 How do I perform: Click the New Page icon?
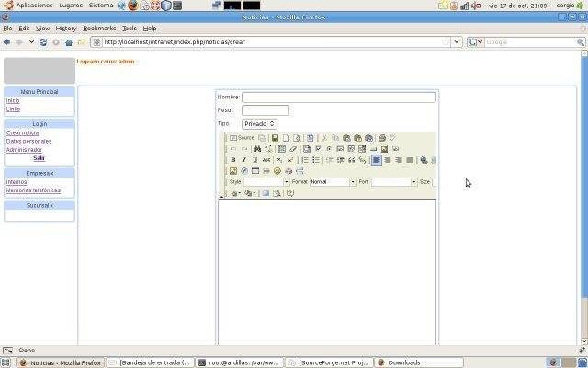286,138
